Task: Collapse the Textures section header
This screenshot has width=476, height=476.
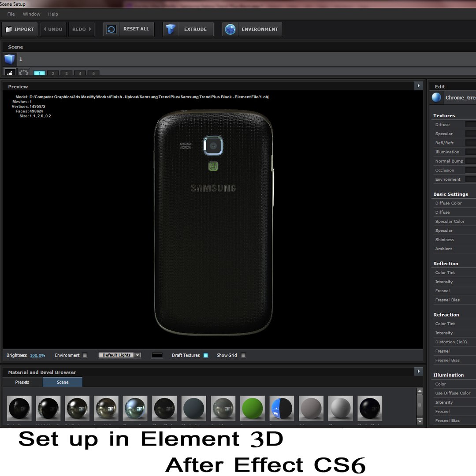Action: [x=444, y=115]
